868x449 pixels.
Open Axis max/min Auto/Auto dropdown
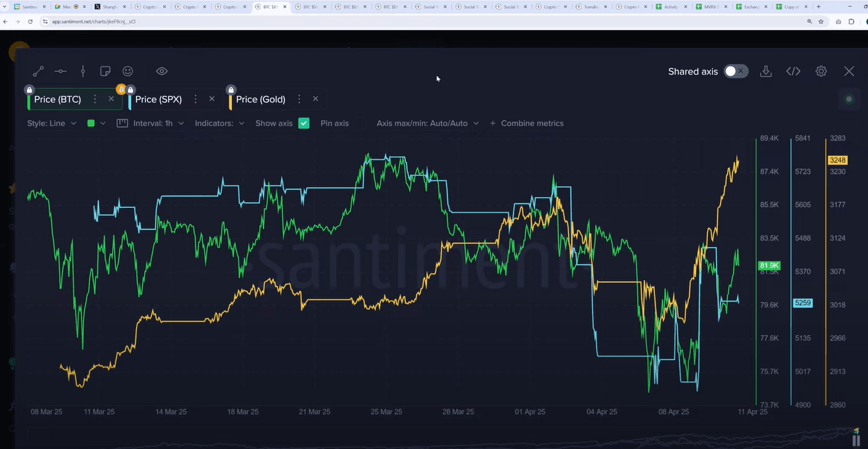click(x=427, y=123)
